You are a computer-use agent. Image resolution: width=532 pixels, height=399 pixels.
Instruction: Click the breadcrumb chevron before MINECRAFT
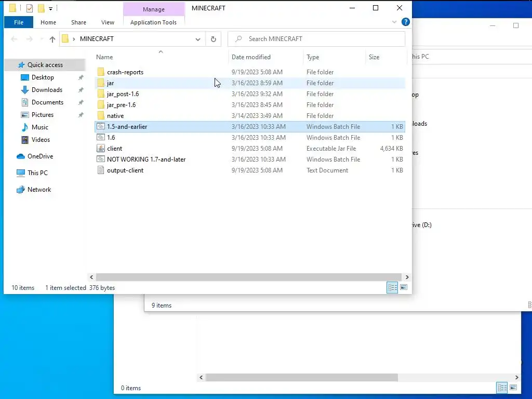coord(74,39)
